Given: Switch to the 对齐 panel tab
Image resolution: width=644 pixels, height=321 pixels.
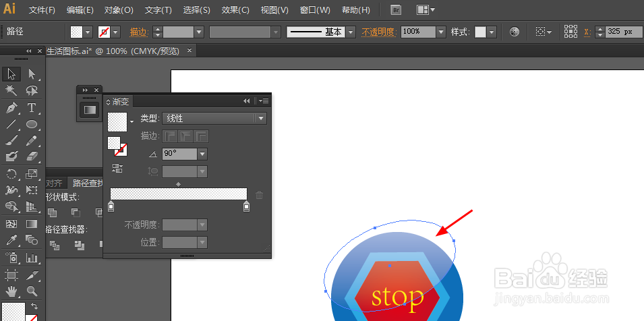Looking at the screenshot, I should [54, 183].
